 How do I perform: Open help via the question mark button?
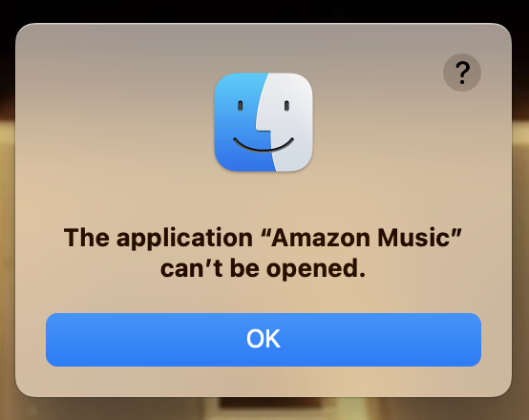[x=462, y=73]
